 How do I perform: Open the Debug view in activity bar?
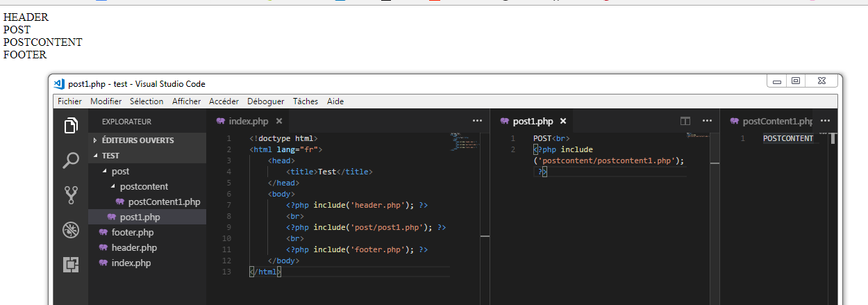coord(71,230)
